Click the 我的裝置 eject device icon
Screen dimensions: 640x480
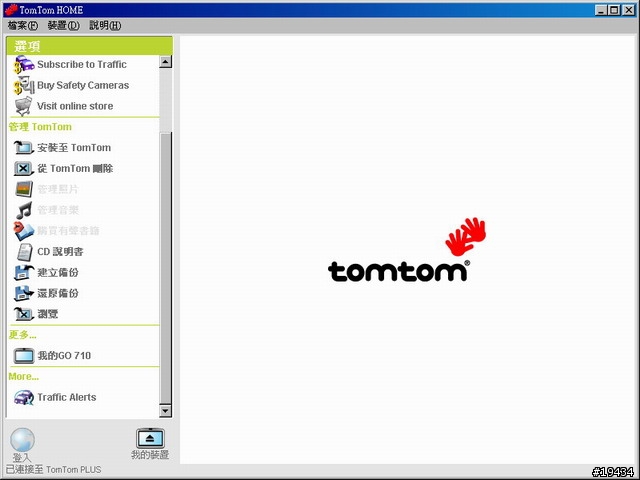(150, 438)
